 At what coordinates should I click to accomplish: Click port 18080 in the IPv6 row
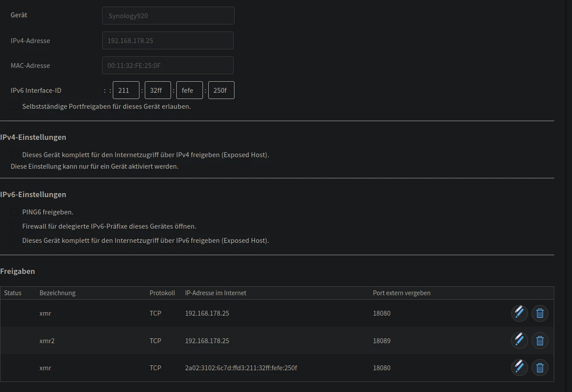(x=382, y=368)
